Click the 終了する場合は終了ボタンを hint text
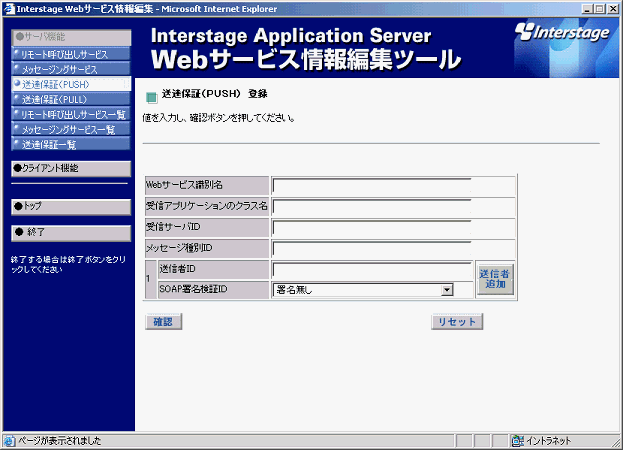This screenshot has height=450, width=623. 68,265
